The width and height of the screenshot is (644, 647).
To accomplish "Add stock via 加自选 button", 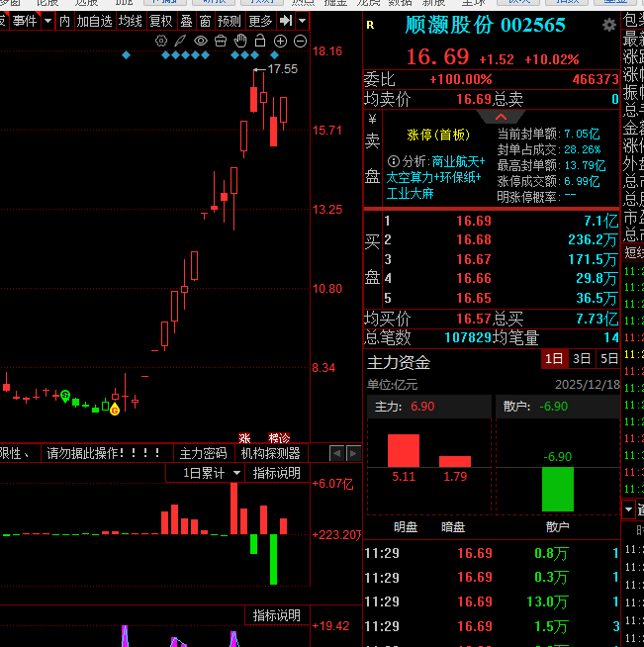I will (x=95, y=21).
